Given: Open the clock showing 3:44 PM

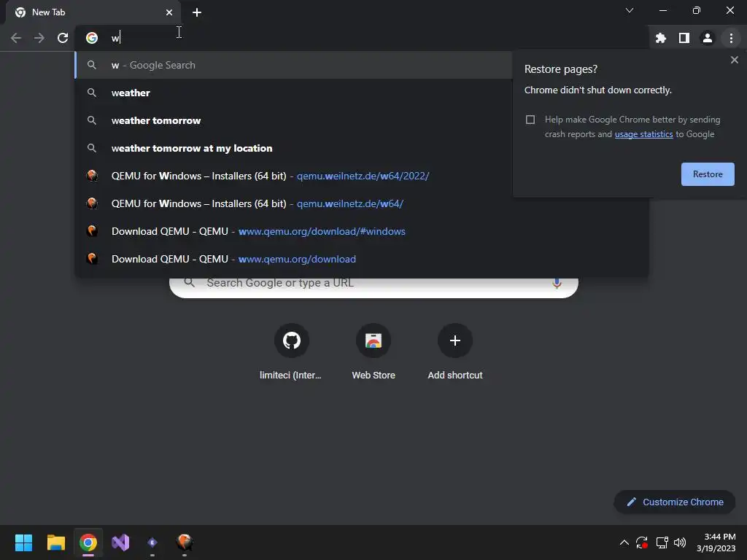Looking at the screenshot, I should [716, 542].
